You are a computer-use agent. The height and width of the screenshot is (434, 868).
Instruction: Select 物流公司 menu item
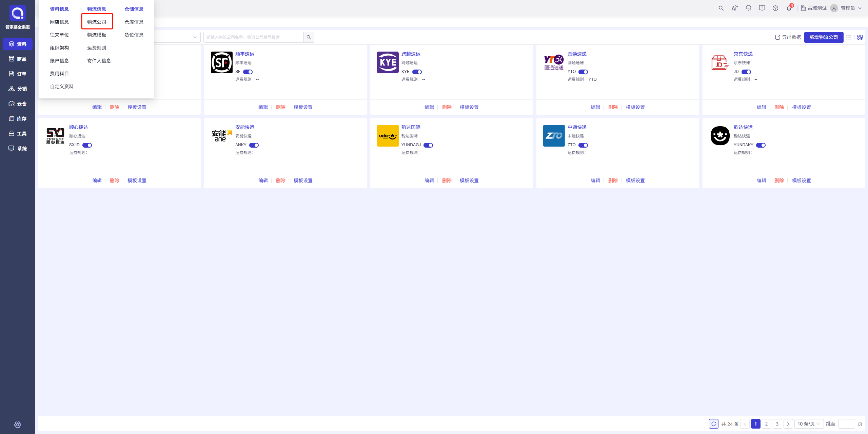[97, 22]
